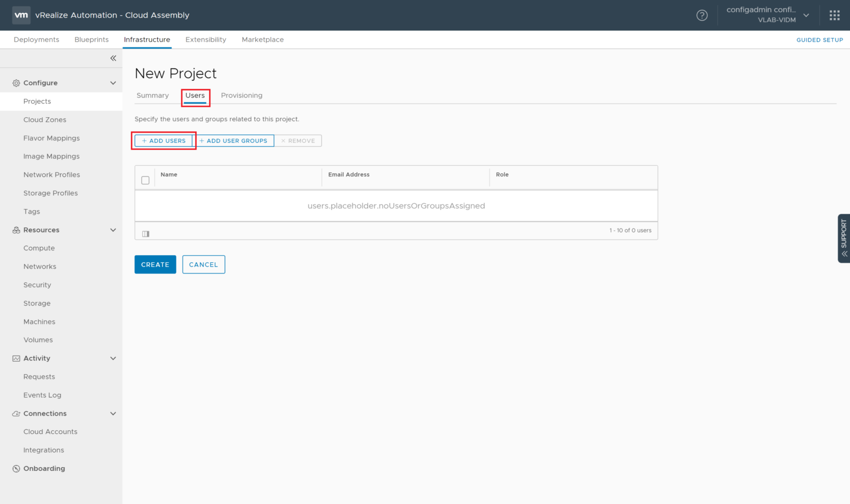Collapse the Resources section chevron
This screenshot has height=504, width=850.
click(x=113, y=230)
